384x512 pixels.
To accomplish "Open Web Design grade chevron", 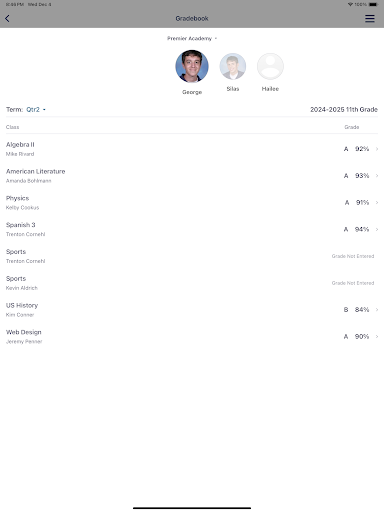I will pos(377,336).
